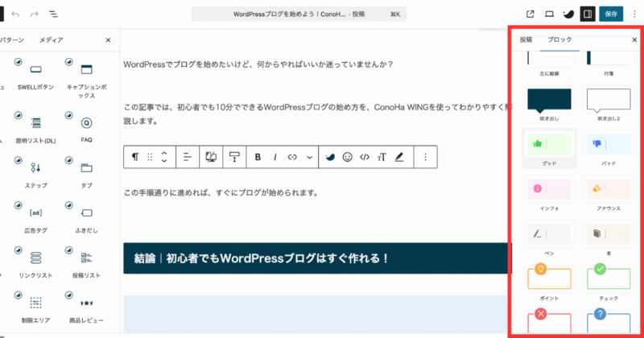Insert SWELLボタン block

35,75
